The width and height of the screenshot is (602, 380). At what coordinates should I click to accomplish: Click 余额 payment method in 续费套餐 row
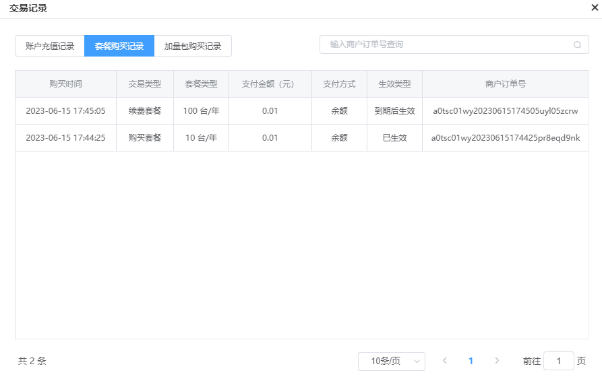pos(339,111)
